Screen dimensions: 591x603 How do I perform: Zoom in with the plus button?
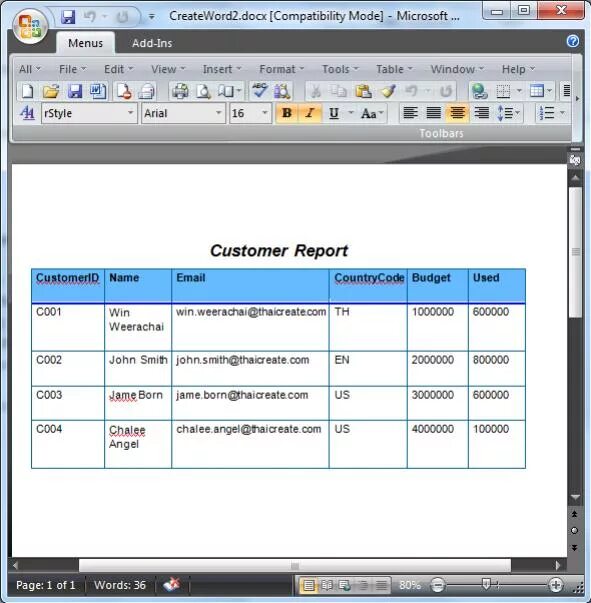[x=556, y=585]
